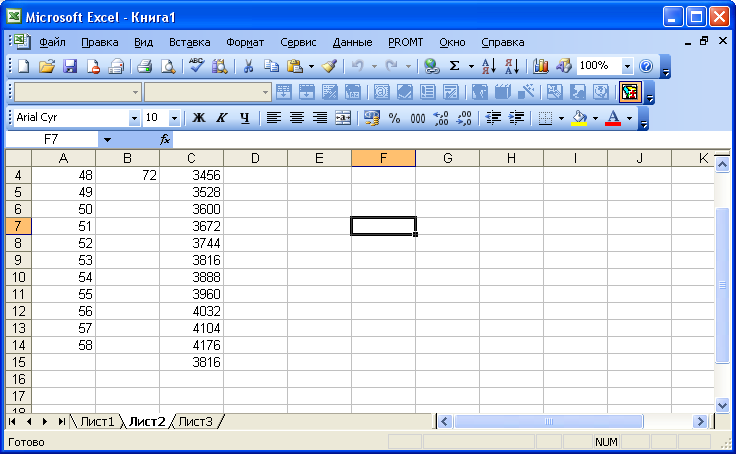Select column G header

click(x=447, y=158)
